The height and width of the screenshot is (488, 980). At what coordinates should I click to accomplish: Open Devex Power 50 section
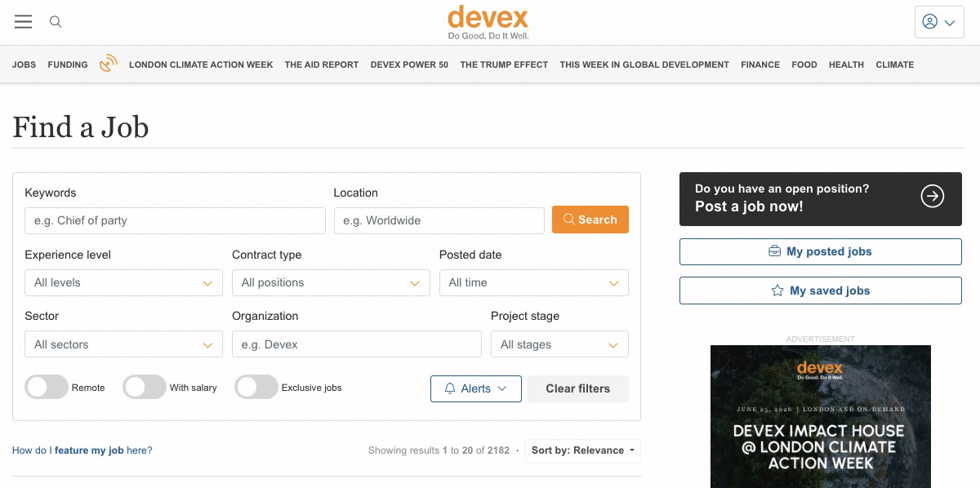tap(409, 64)
